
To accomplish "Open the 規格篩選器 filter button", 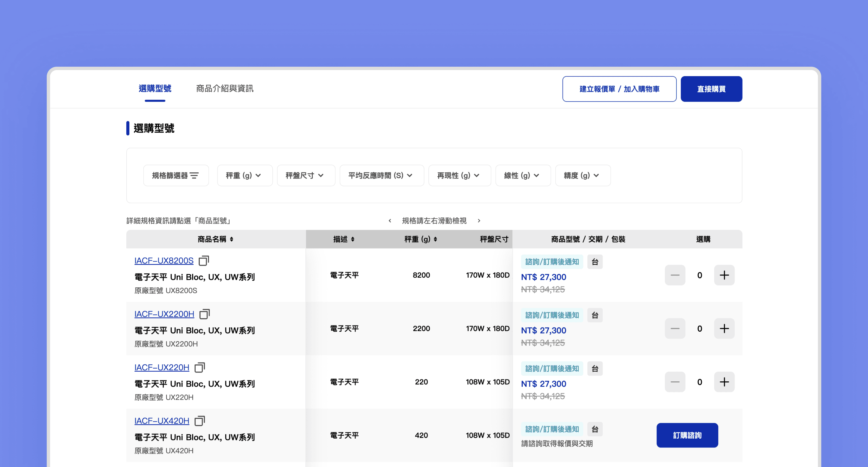I will click(176, 175).
